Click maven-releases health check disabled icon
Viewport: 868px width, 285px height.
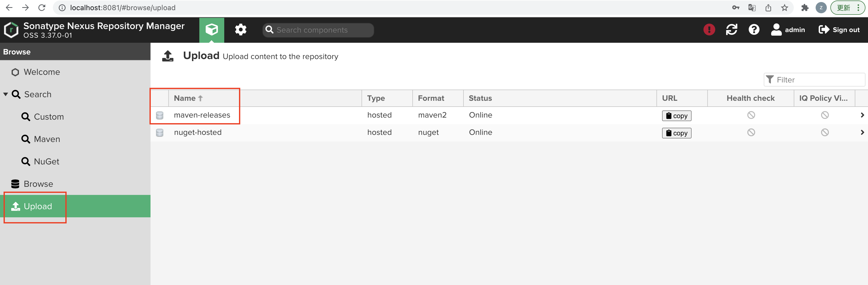pyautogui.click(x=751, y=115)
